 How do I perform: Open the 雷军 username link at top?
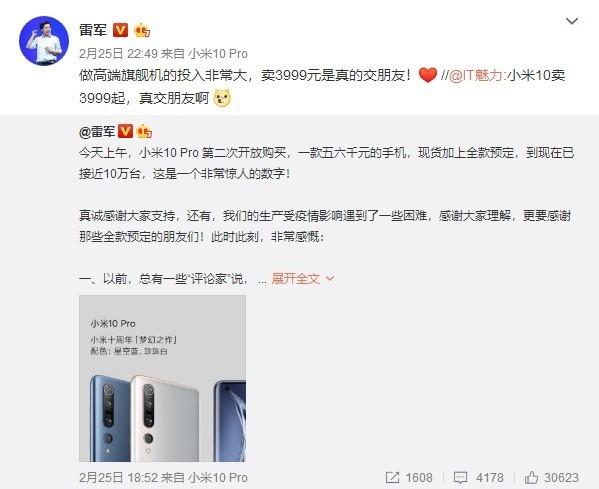pos(93,30)
